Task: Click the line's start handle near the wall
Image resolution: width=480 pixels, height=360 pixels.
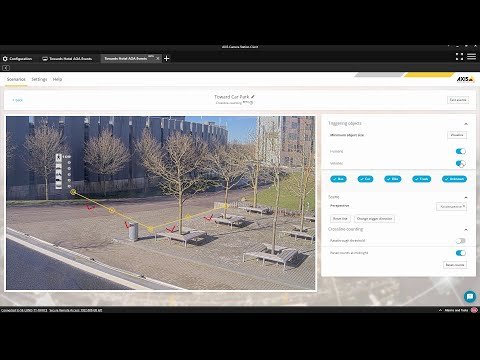Action: click(73, 192)
